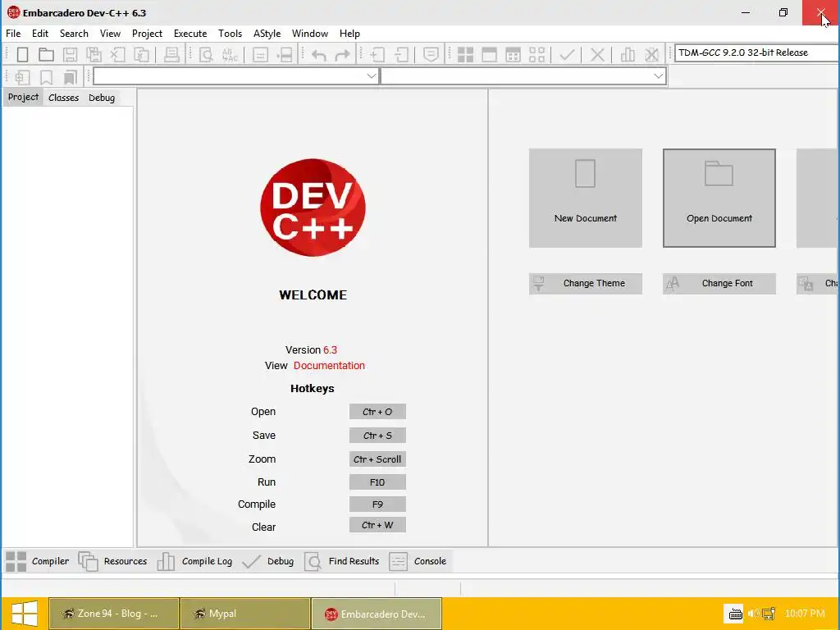The width and height of the screenshot is (840, 630).
Task: Open the AStyle menu
Action: [267, 33]
